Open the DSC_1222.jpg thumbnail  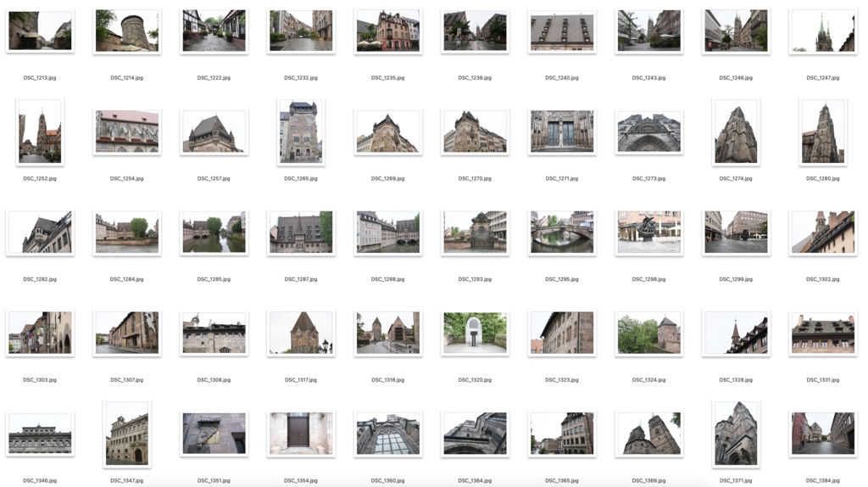(214, 31)
